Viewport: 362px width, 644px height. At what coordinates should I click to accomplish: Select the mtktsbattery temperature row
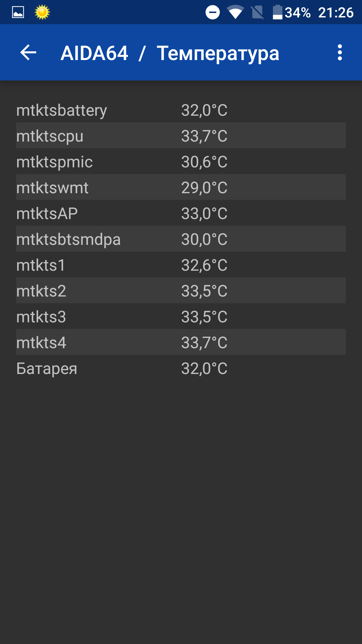point(181,110)
